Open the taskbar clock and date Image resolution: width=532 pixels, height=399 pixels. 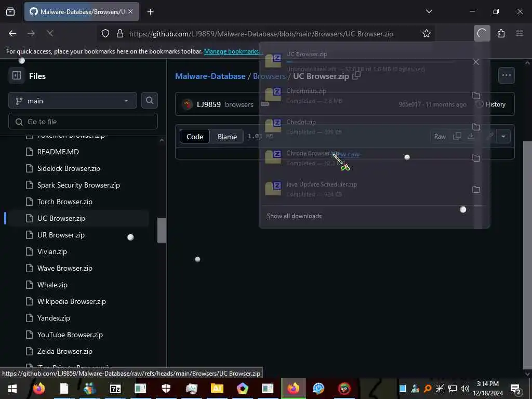pyautogui.click(x=488, y=389)
